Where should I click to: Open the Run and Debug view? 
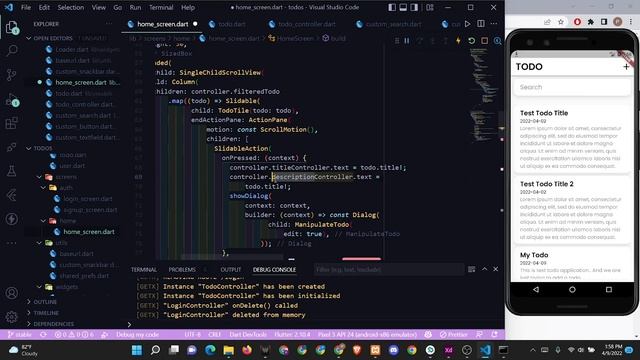[x=12, y=99]
